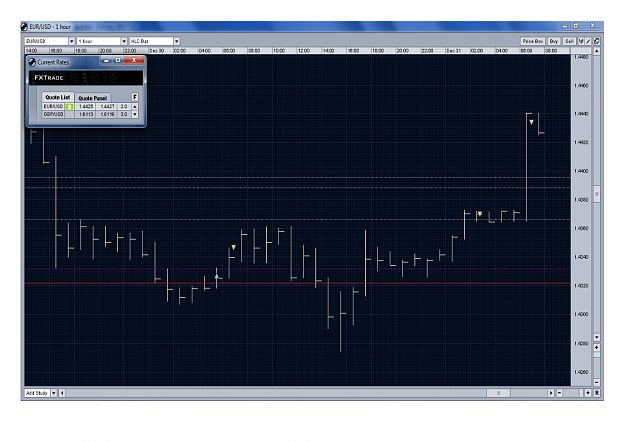The height and width of the screenshot is (442, 625).
Task: Click the vertical zoom out minus button
Action: coord(597,383)
